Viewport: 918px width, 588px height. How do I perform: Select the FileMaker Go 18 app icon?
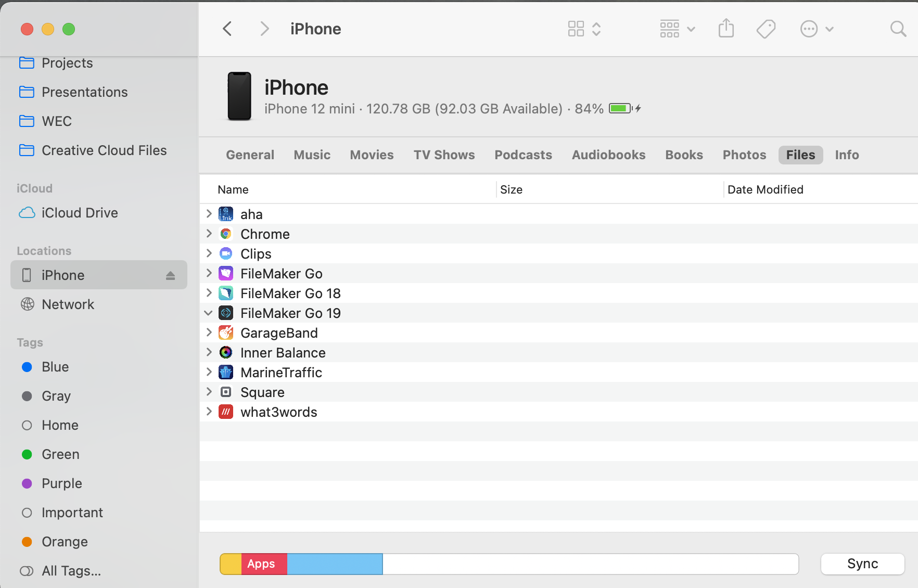226,293
